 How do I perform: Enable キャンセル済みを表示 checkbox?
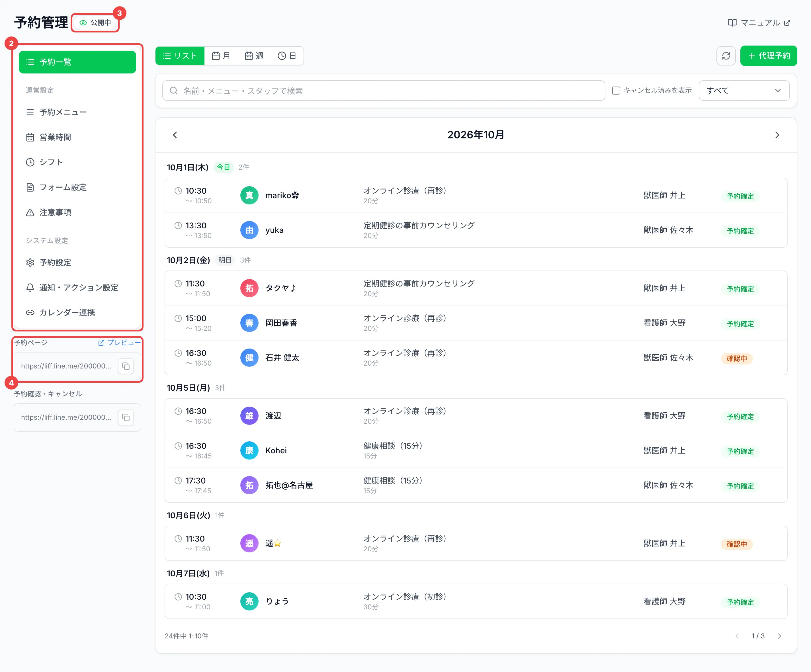point(616,90)
